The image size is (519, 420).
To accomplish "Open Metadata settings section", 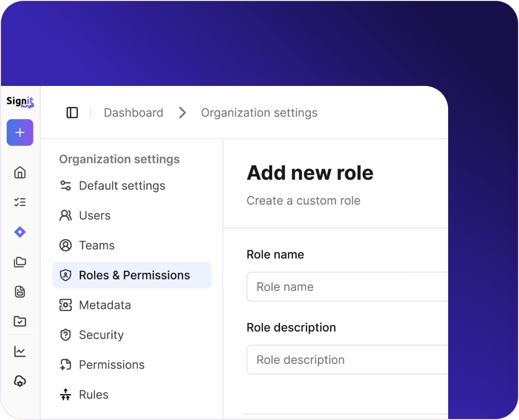I will 105,305.
